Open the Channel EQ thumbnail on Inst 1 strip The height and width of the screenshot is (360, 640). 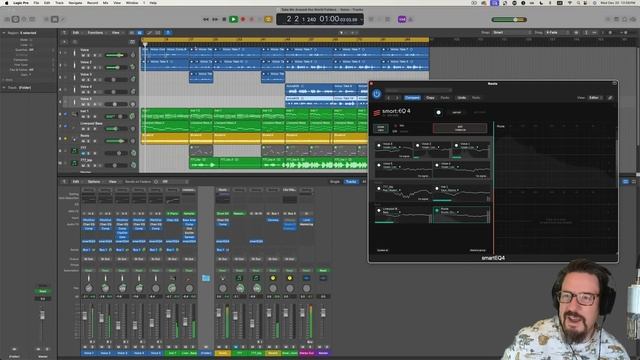172,200
